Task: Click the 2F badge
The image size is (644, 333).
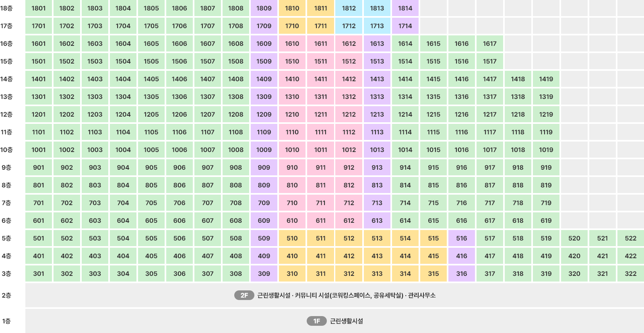Action: click(x=244, y=295)
